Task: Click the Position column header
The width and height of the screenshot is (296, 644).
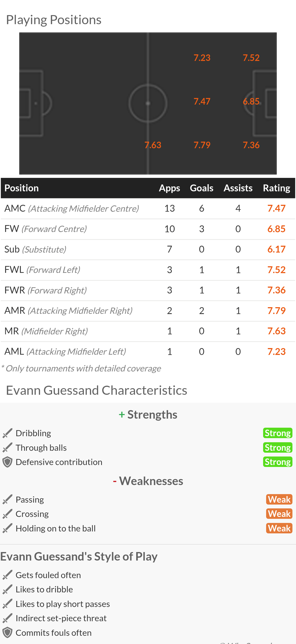Action: click(x=22, y=188)
